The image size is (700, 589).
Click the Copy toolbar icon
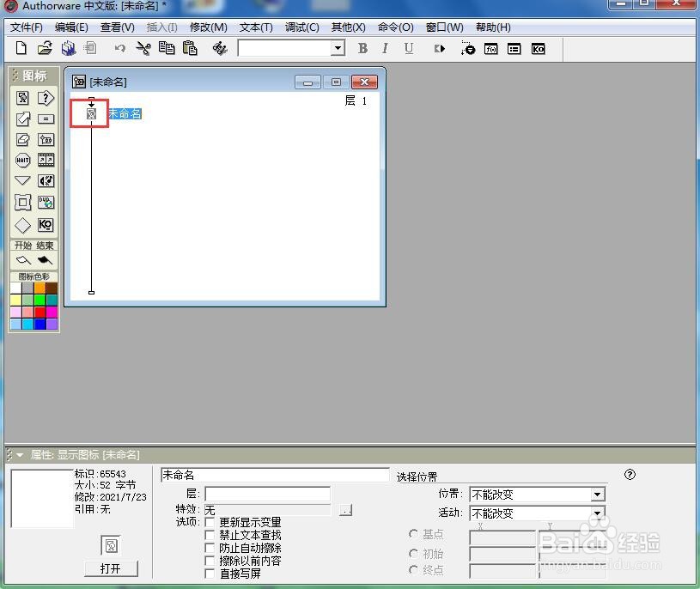(x=167, y=48)
